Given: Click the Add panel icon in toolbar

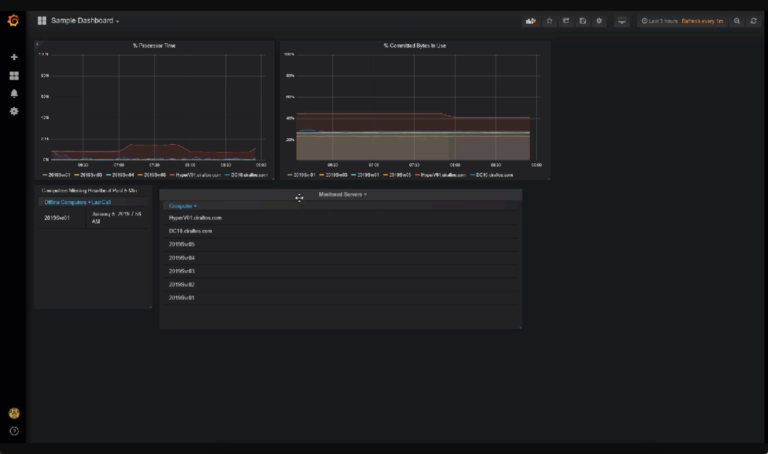Looking at the screenshot, I should point(531,20).
